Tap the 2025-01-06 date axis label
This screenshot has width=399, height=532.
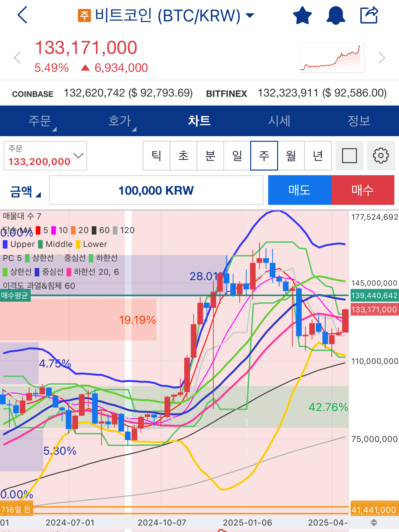pos(247,523)
